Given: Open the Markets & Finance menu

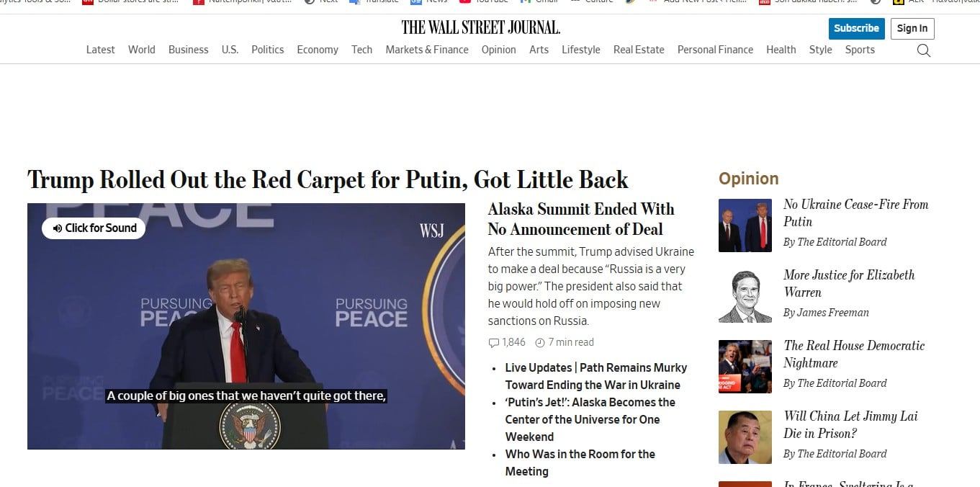Looking at the screenshot, I should tap(427, 50).
